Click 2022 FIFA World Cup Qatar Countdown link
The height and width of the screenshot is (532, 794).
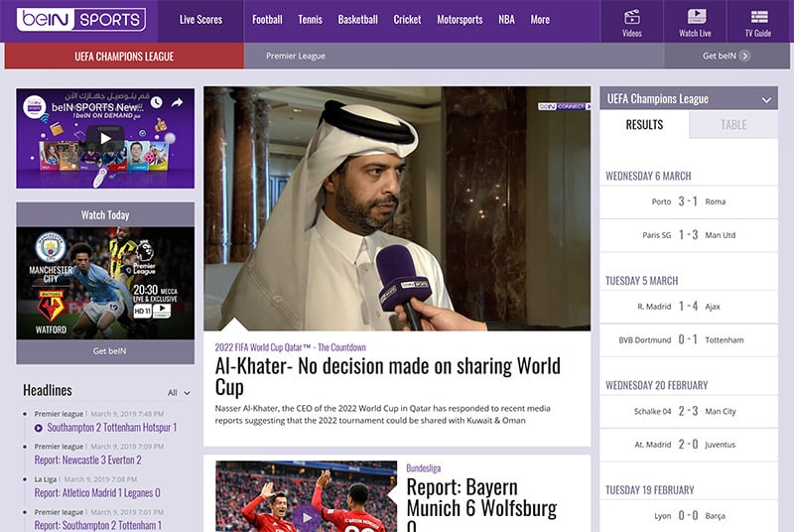coord(290,347)
